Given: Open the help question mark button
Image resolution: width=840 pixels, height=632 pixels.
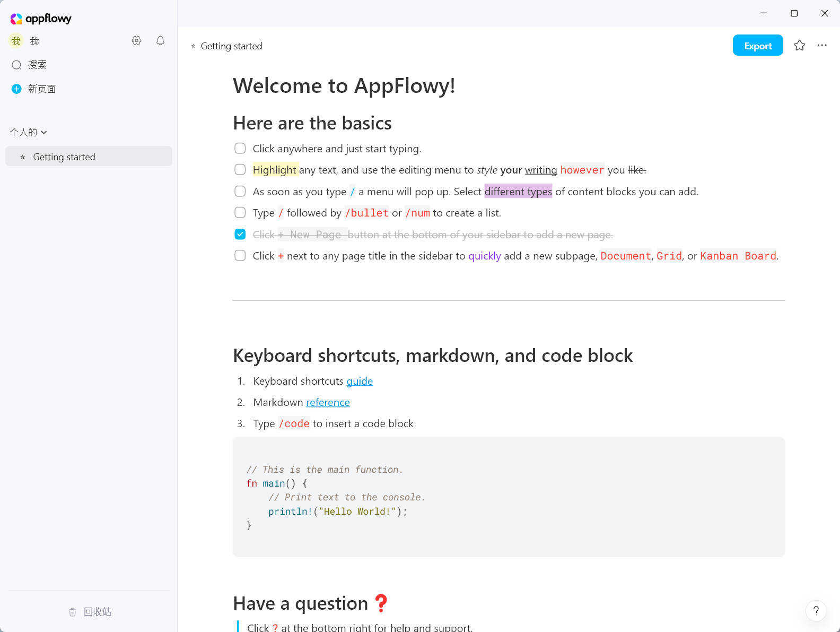Looking at the screenshot, I should coord(816,610).
